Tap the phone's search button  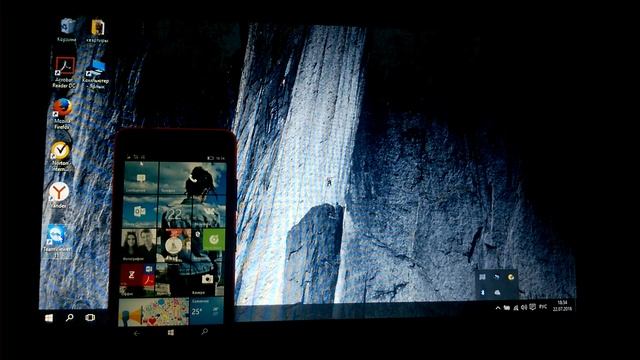pos(204,331)
